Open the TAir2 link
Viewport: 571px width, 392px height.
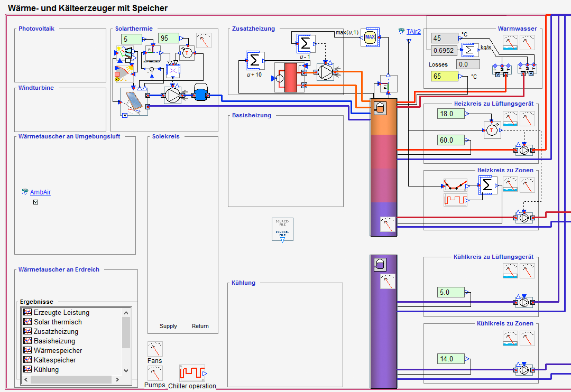[x=413, y=32]
